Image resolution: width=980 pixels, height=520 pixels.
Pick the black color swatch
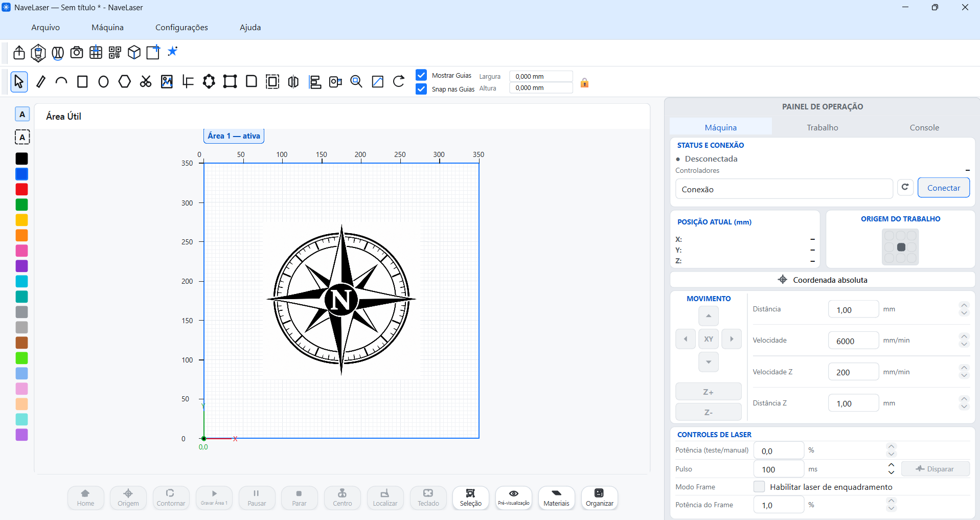21,159
